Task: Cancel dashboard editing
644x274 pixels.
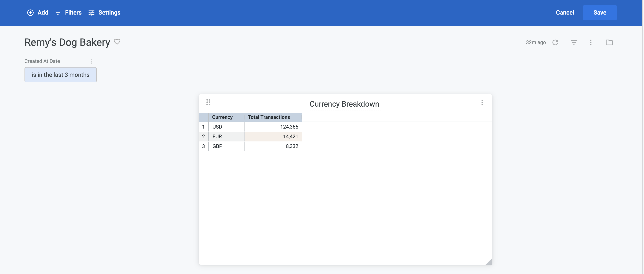Action: click(565, 12)
